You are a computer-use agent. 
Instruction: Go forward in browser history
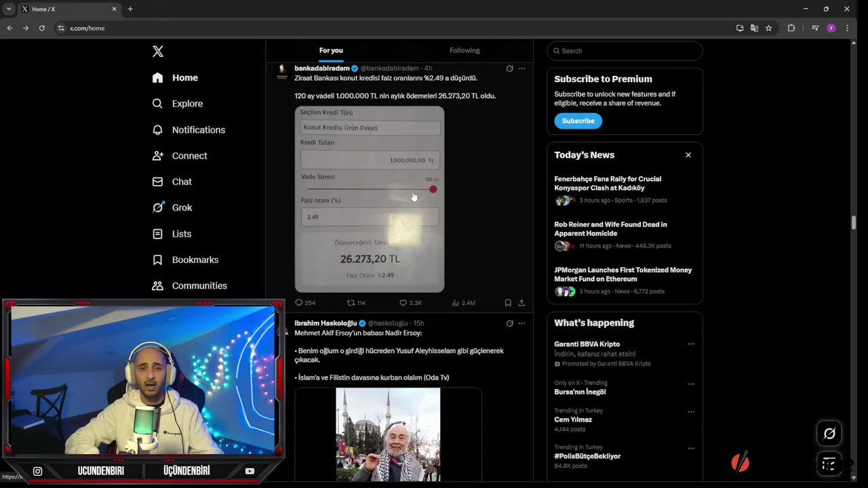pyautogui.click(x=26, y=28)
